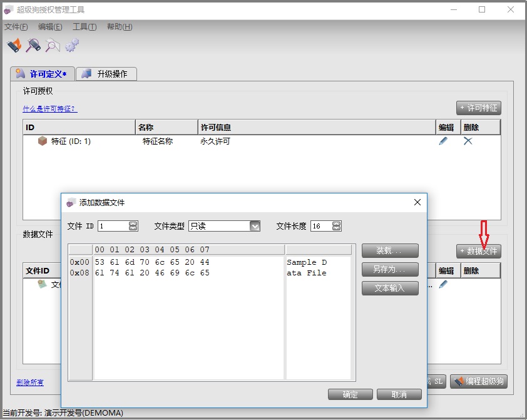
Task: Click hex byte 53 in row 0x00
Action: [100, 262]
